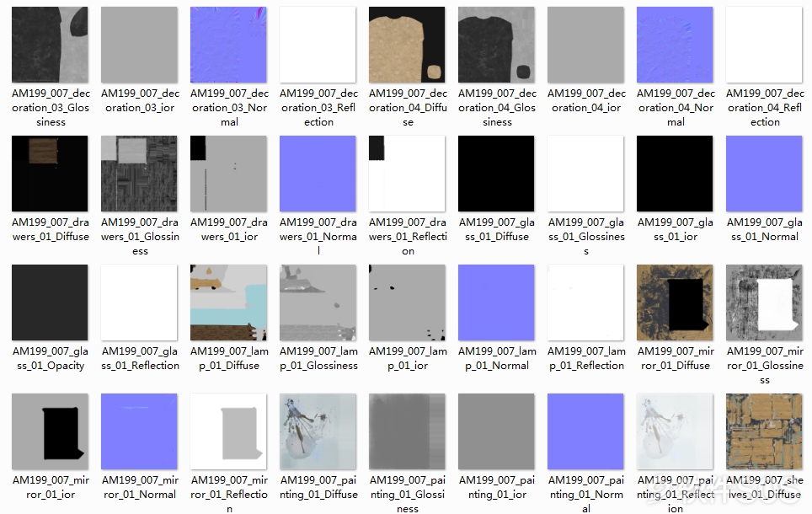Select the decoration_04_Reflection thumbnail
This screenshot has width=812, height=514.
[x=764, y=45]
